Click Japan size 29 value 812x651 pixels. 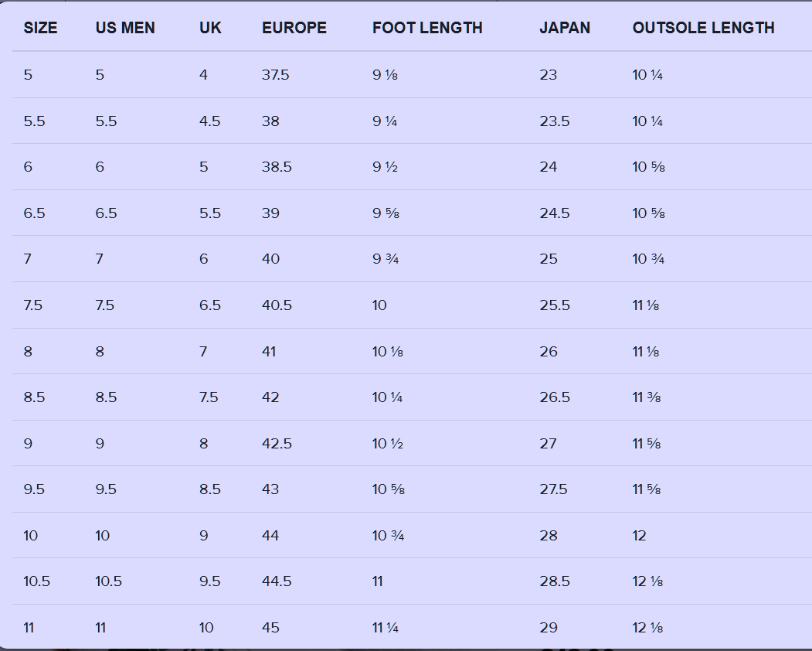(548, 628)
